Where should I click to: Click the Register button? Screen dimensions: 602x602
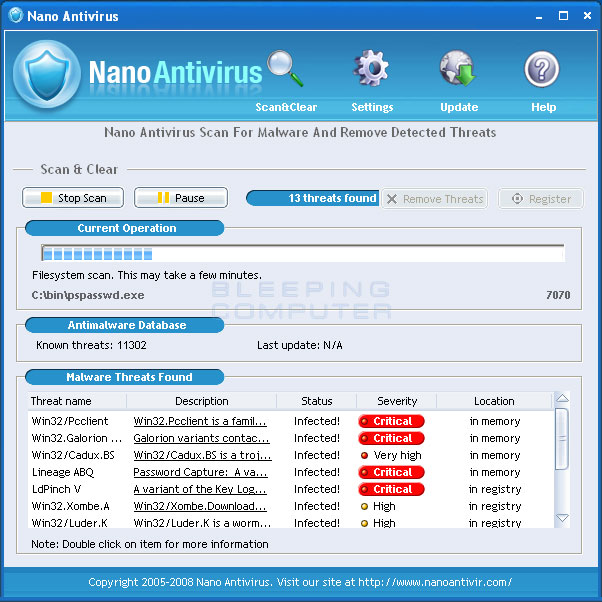pyautogui.click(x=541, y=198)
